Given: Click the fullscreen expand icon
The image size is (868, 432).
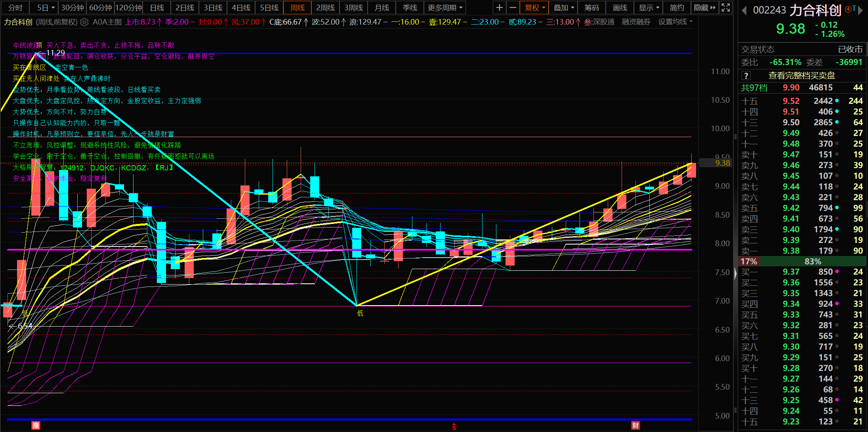Looking at the screenshot, I should pos(725,8).
